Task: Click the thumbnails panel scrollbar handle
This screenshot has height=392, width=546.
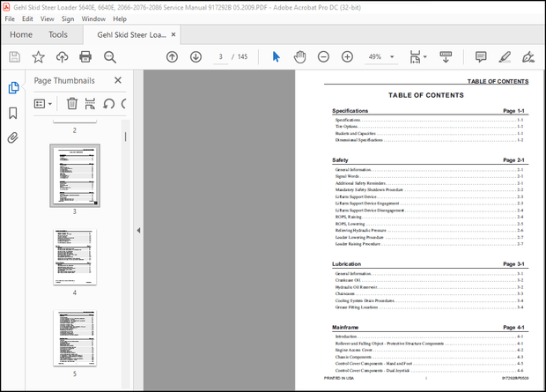Action: coord(125,137)
